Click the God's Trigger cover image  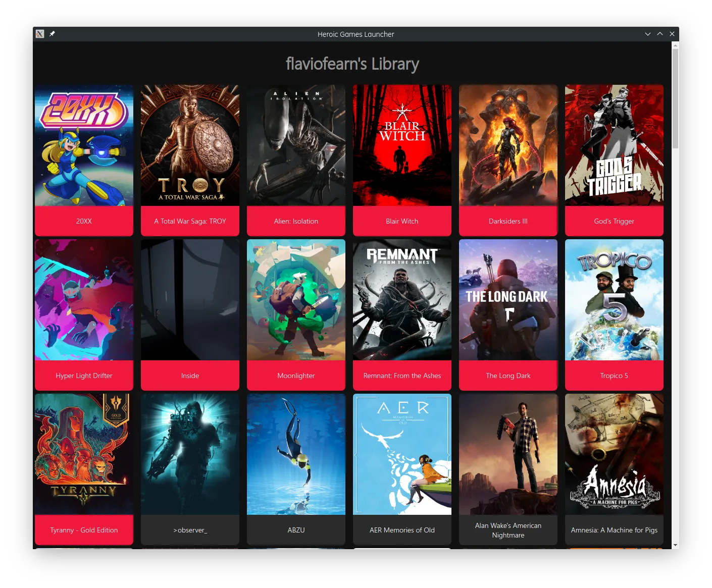[614, 145]
